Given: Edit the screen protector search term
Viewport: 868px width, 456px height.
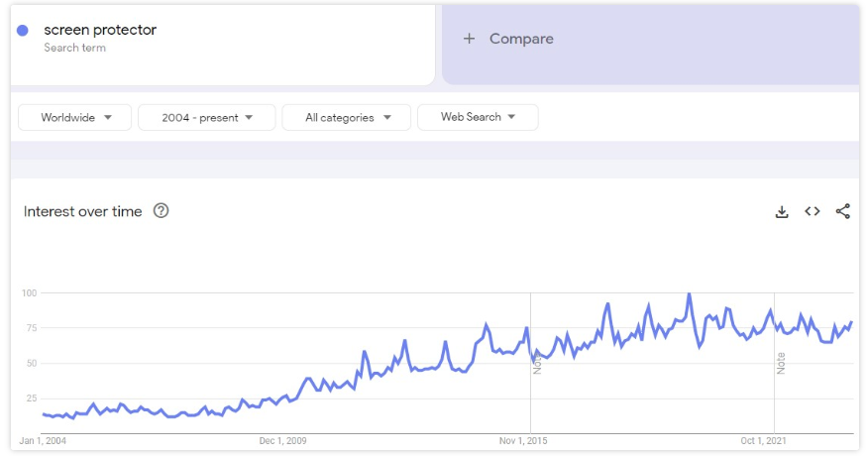Looking at the screenshot, I should (100, 30).
